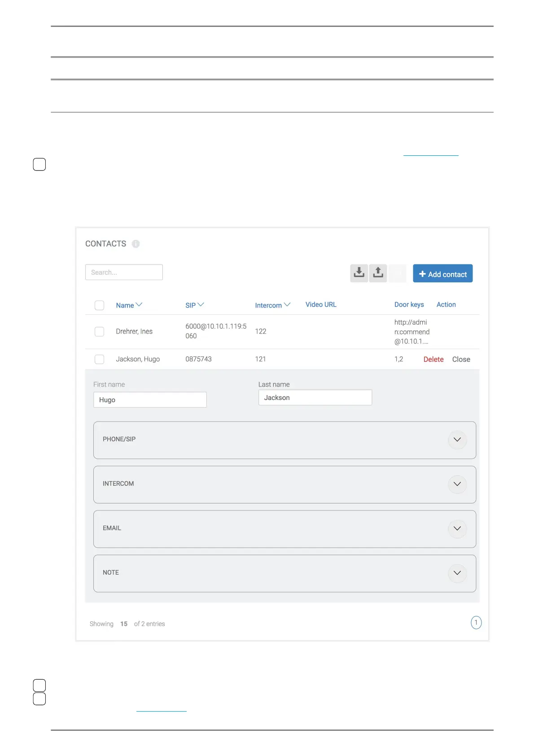Screen dimensions: 534x756
Task: Click the First name field containing Hugo
Action: [x=150, y=400]
